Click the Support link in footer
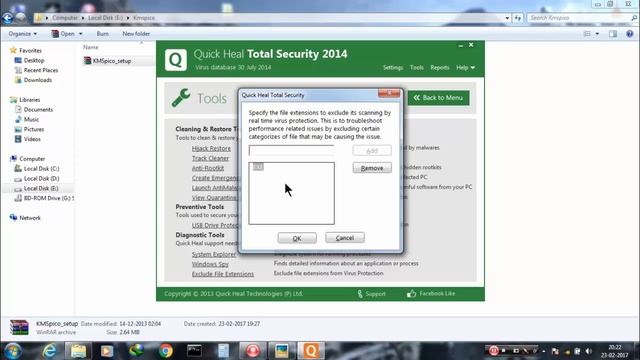The image size is (640, 360). (371, 293)
